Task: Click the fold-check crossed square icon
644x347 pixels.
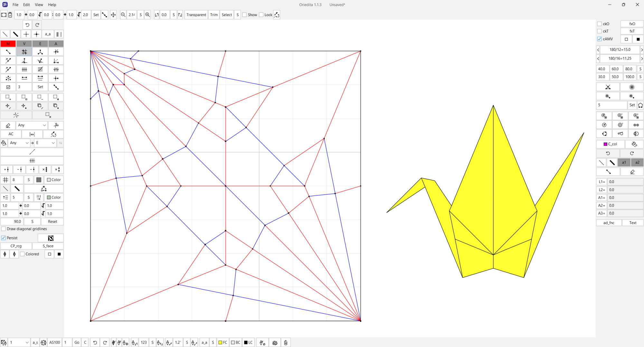Action: point(51,238)
